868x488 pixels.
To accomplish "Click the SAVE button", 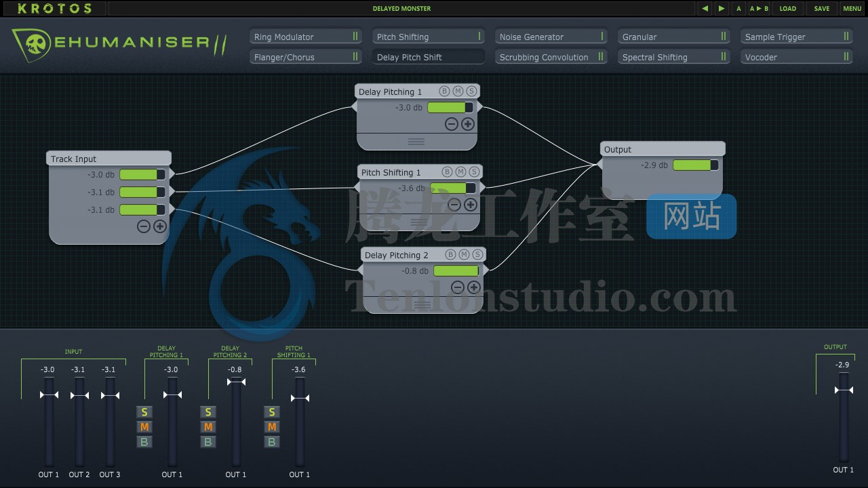I will [822, 9].
